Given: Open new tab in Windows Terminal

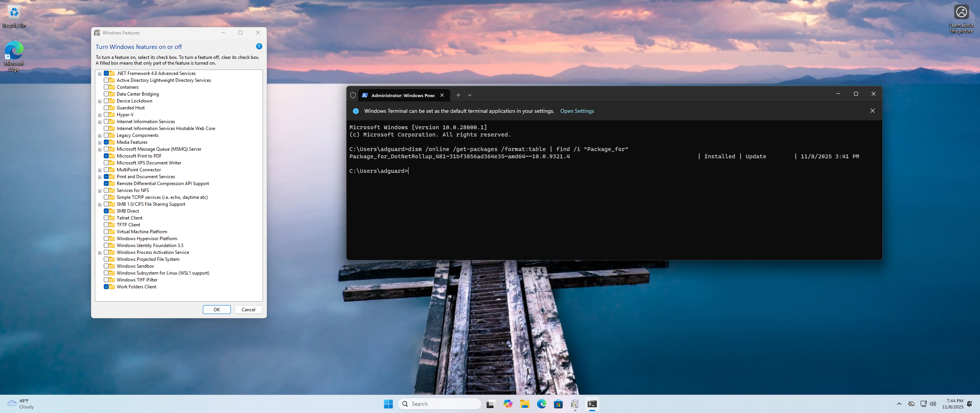Looking at the screenshot, I should click(458, 95).
